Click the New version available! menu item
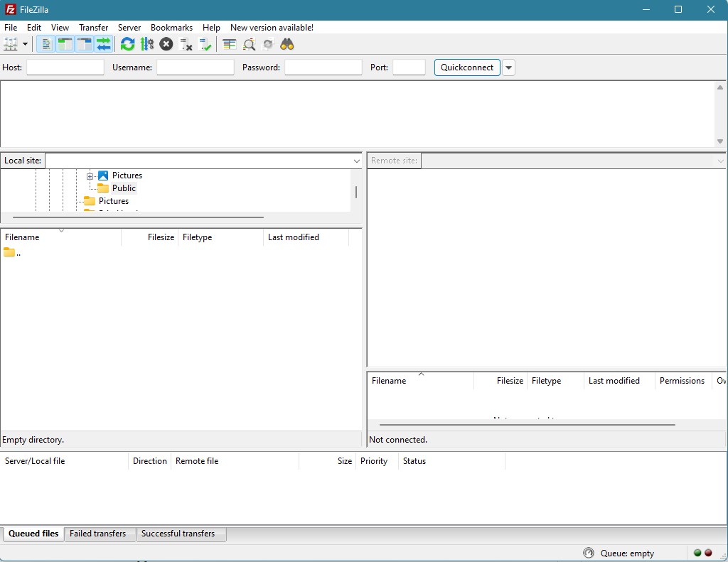This screenshot has height=562, width=728. click(272, 28)
